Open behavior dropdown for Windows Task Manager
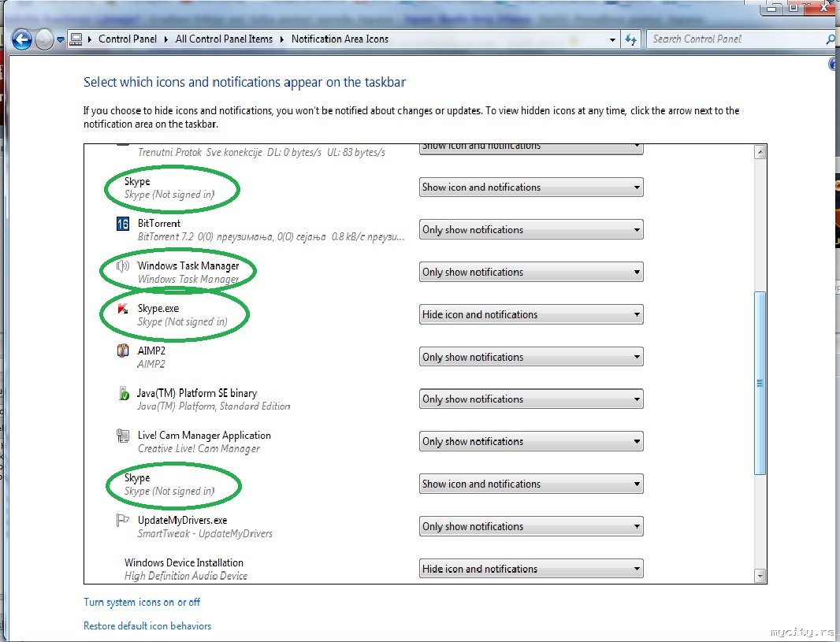This screenshot has height=642, width=840. pos(531,272)
